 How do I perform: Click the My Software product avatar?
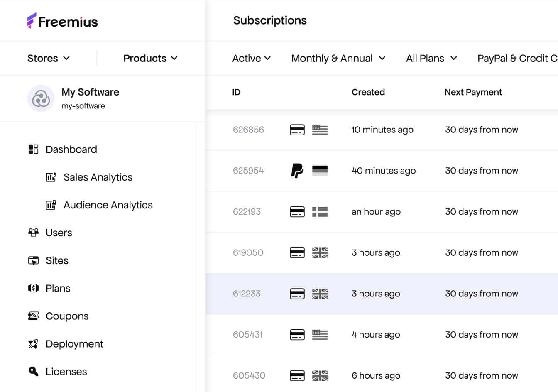[41, 99]
